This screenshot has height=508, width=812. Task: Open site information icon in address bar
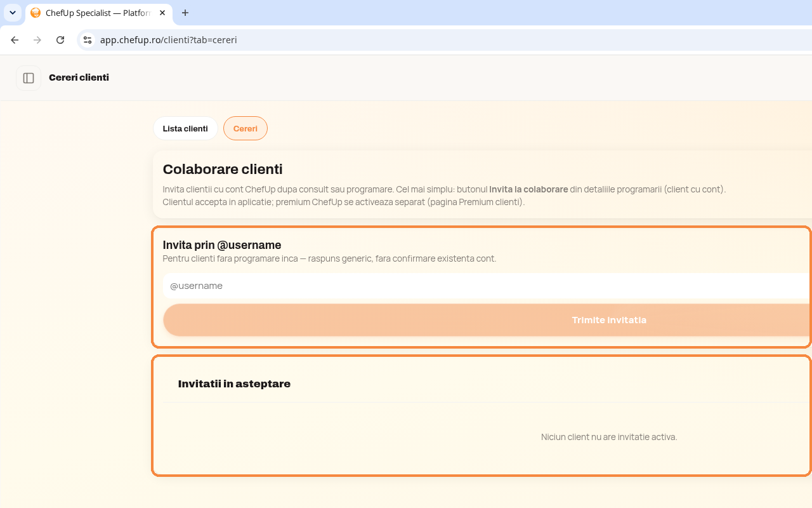pyautogui.click(x=88, y=40)
